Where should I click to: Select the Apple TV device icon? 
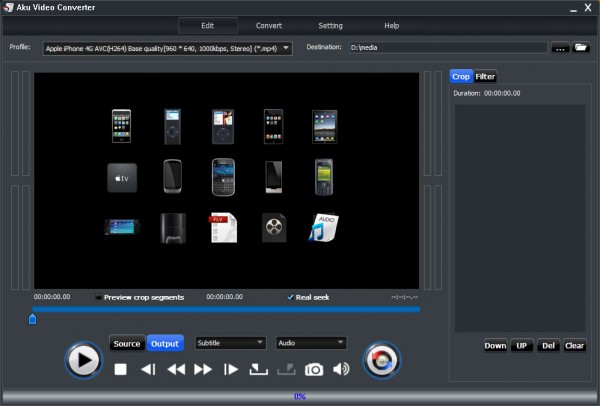(120, 177)
